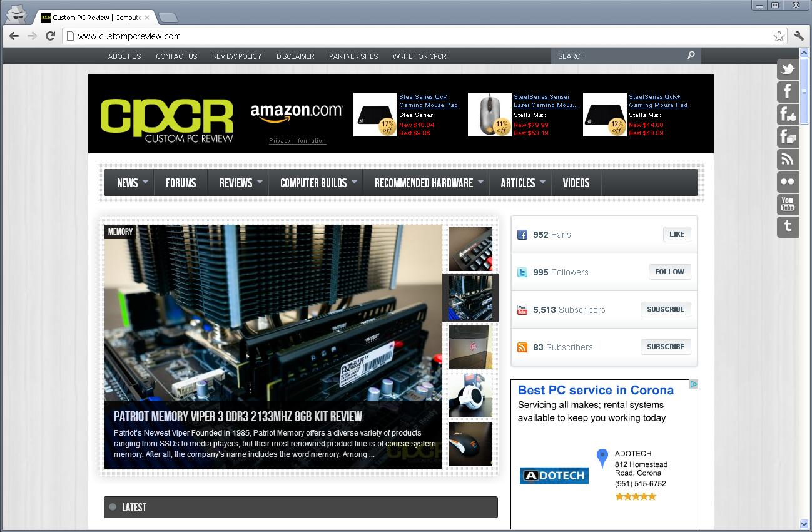Bookmark page with the star icon
The image size is (812, 532).
779,36
